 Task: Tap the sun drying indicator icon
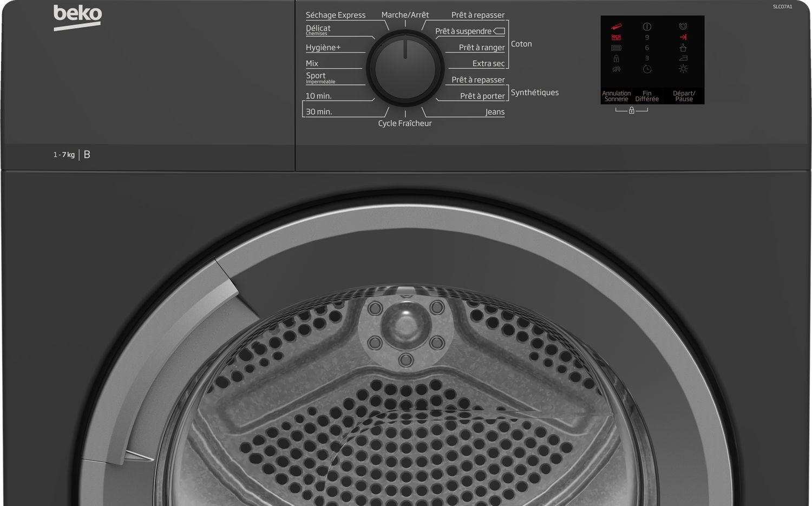(683, 69)
